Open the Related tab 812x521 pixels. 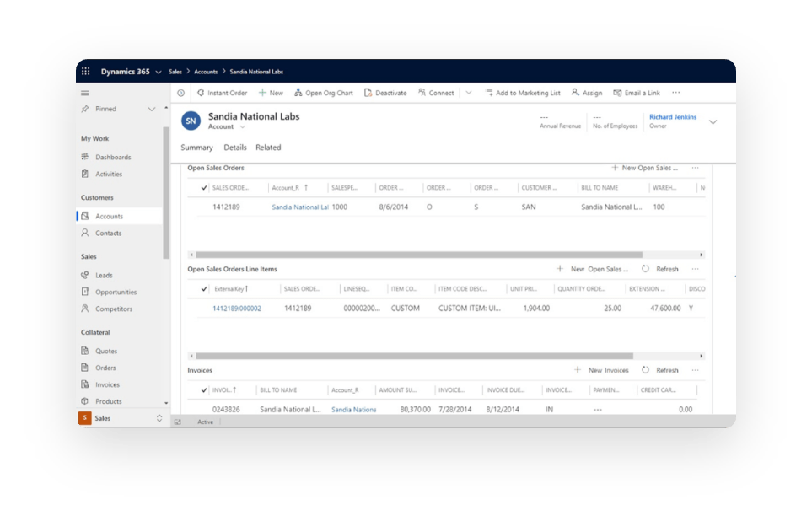point(268,148)
